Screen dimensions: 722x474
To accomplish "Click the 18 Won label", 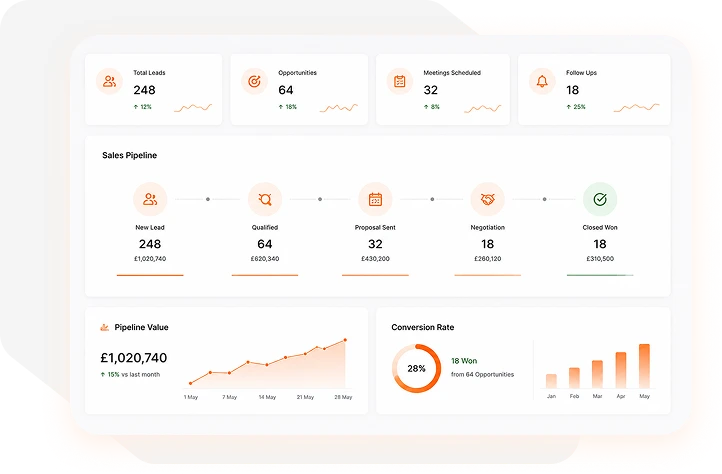I will [464, 361].
